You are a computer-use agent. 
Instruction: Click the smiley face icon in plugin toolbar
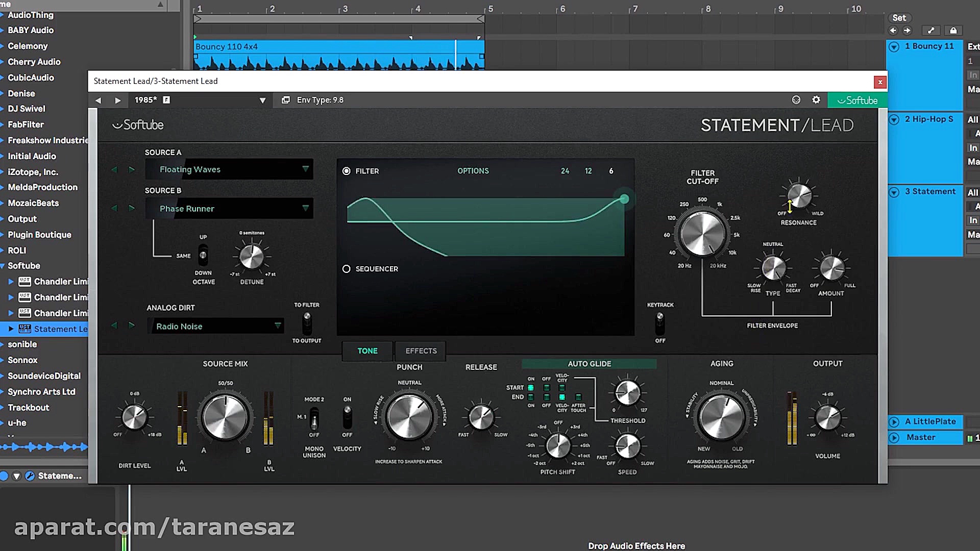coord(796,100)
